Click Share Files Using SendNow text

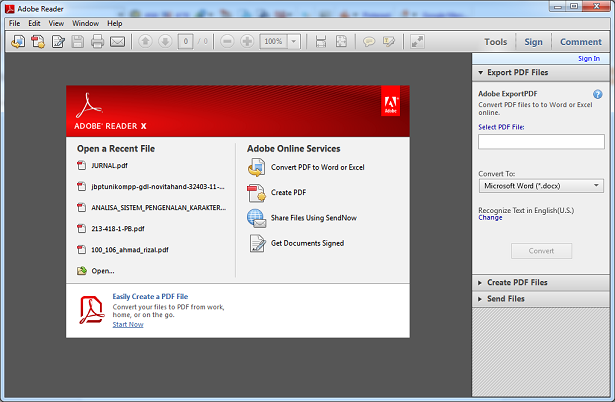pyautogui.click(x=314, y=218)
